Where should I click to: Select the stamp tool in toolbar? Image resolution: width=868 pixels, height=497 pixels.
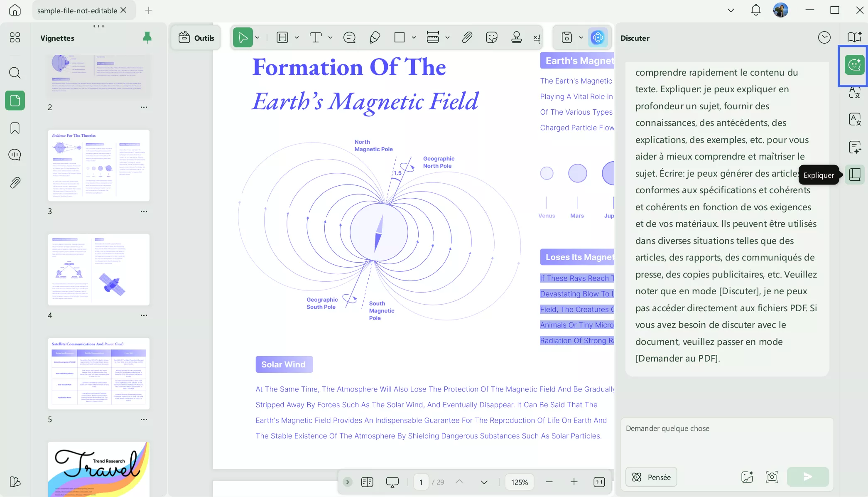point(516,38)
